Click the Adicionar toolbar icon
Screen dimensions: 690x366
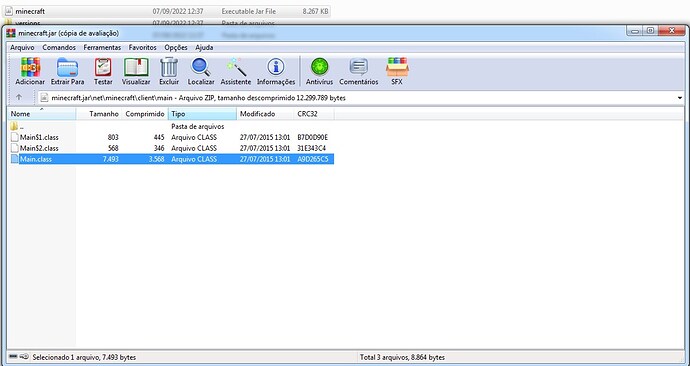pos(30,71)
